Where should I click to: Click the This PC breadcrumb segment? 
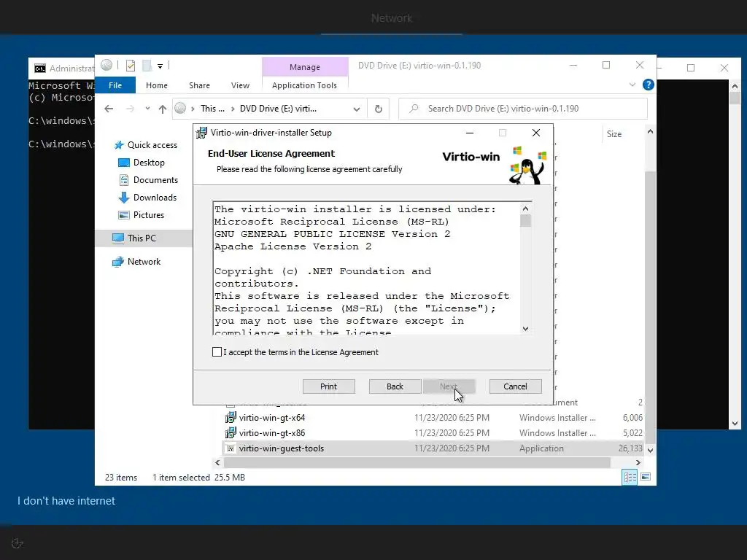tap(212, 109)
